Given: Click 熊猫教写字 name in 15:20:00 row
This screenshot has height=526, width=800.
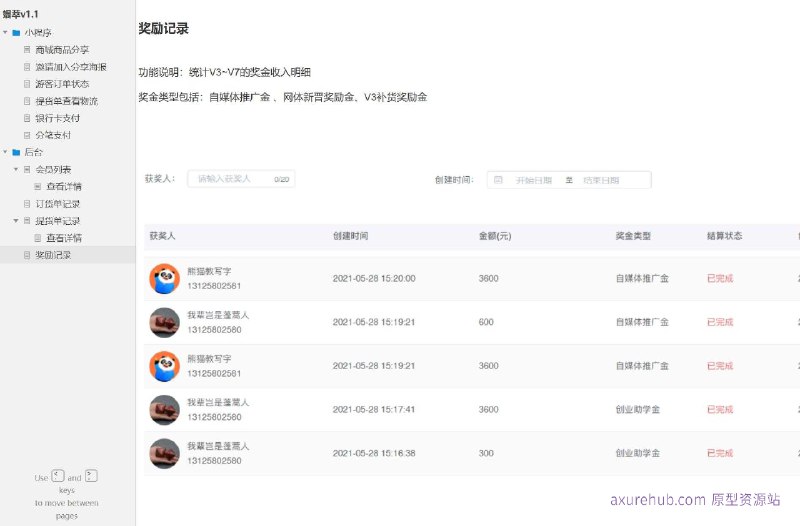Looking at the screenshot, I should point(209,271).
